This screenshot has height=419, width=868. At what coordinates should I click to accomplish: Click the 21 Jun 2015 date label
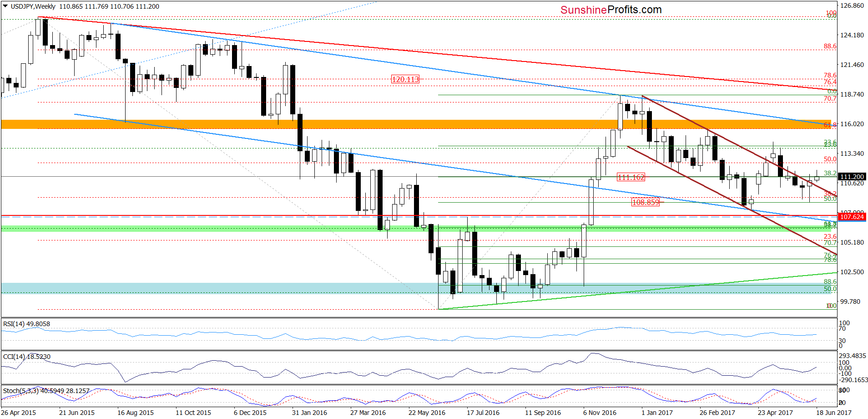(x=77, y=413)
